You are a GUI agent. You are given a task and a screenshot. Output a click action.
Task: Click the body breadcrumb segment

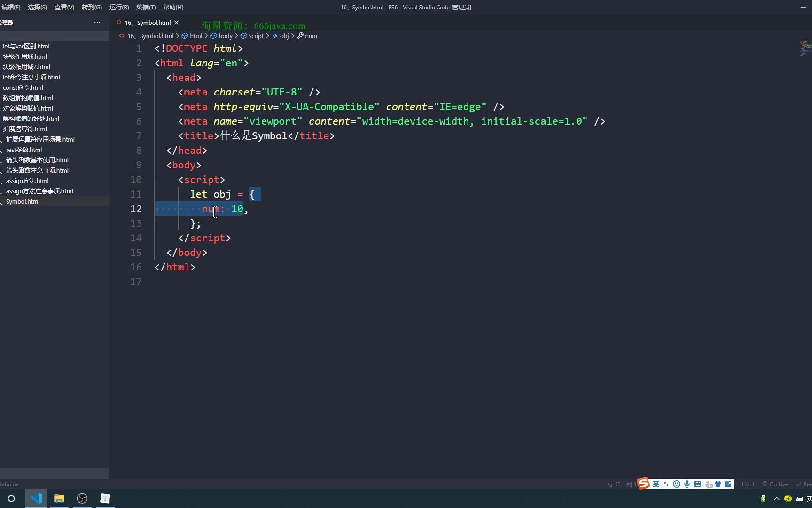(221, 36)
